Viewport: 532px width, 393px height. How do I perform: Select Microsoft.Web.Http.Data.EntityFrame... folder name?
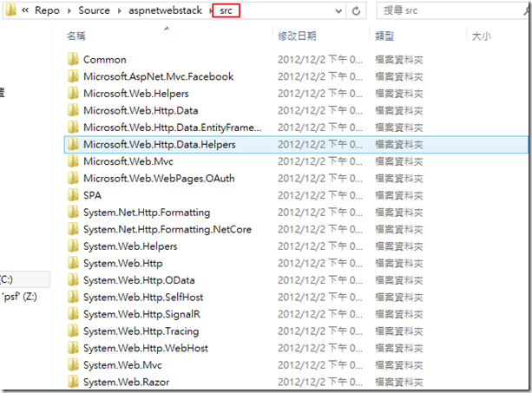[x=173, y=128]
